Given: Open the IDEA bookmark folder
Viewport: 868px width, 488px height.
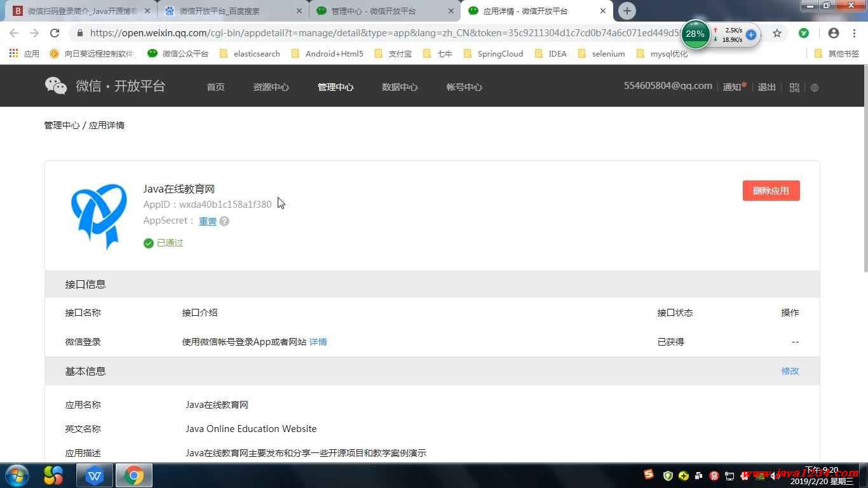Looking at the screenshot, I should 551,54.
